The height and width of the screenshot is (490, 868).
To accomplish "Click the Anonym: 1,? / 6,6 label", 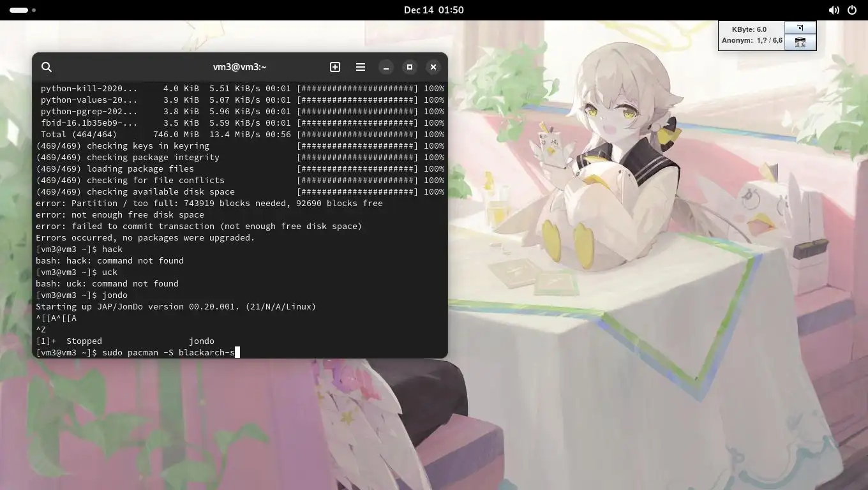I will (752, 40).
